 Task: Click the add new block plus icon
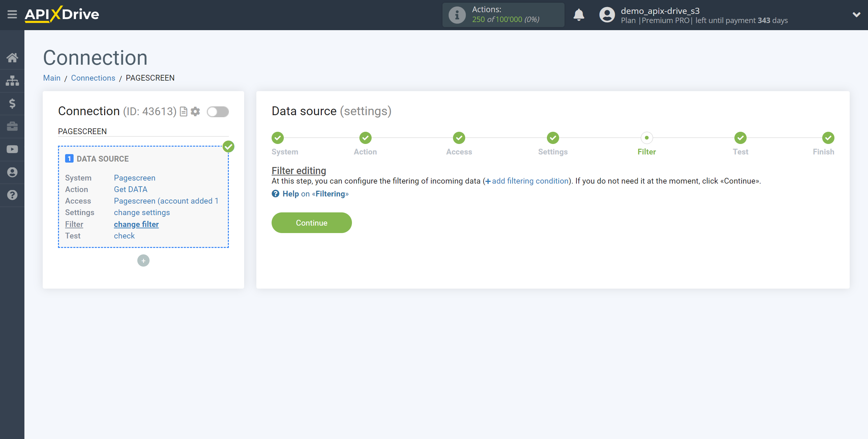coord(143,260)
